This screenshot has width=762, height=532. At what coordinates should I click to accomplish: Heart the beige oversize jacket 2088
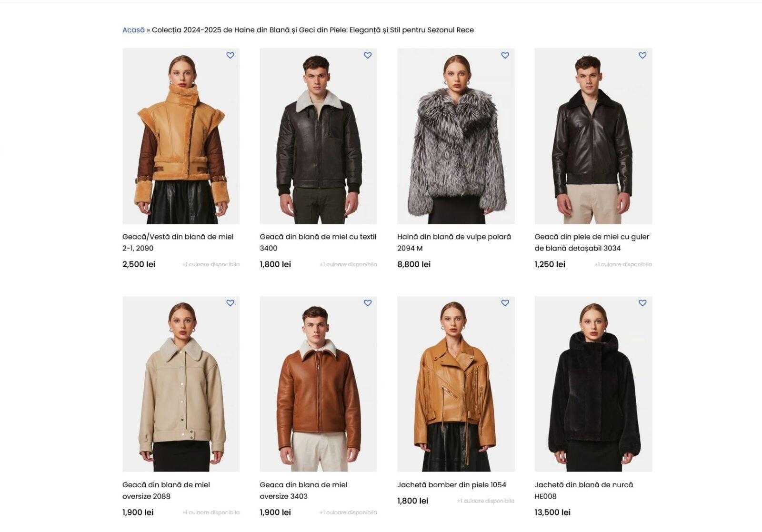coord(230,303)
